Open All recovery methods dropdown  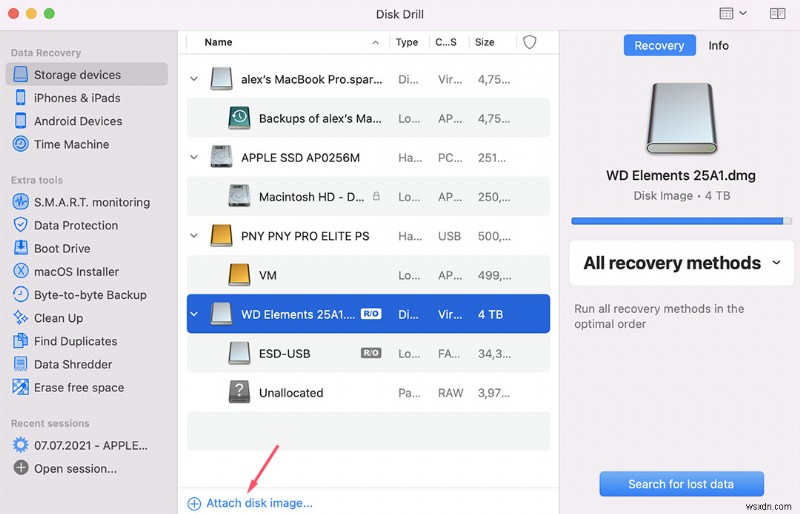click(682, 263)
